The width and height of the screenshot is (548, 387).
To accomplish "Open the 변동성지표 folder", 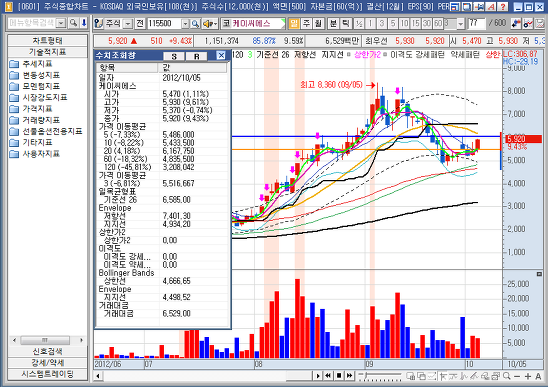I will tap(35, 75).
